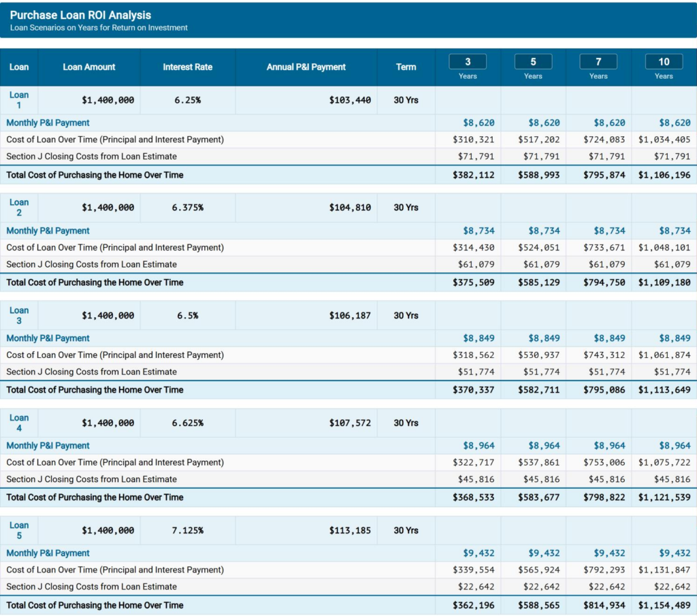Click the 6.25% interest rate cell

pyautogui.click(x=188, y=100)
